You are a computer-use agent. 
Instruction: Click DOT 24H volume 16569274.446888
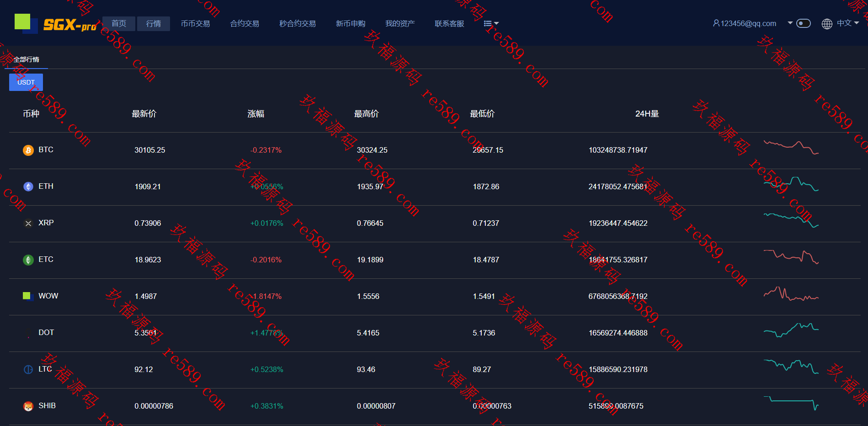click(618, 333)
